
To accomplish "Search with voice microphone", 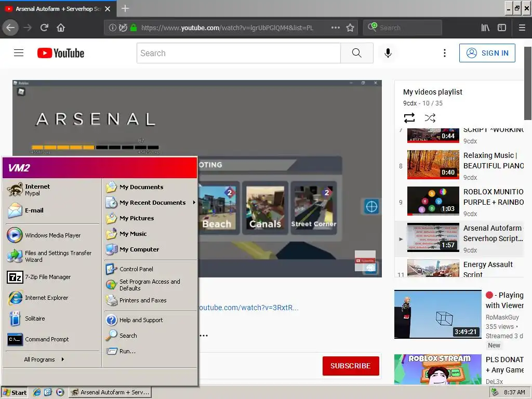I will pyautogui.click(x=388, y=53).
